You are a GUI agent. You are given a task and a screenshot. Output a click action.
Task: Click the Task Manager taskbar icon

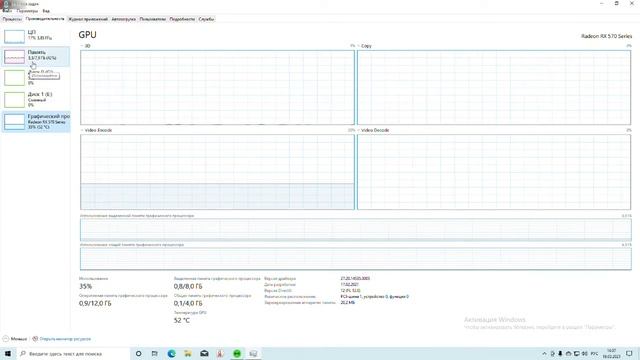(x=253, y=353)
